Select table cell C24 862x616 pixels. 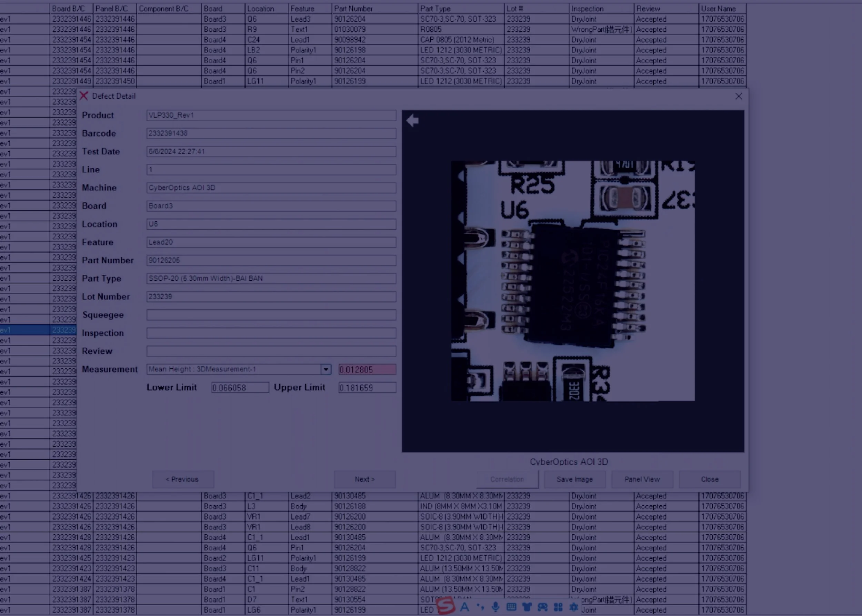click(267, 40)
